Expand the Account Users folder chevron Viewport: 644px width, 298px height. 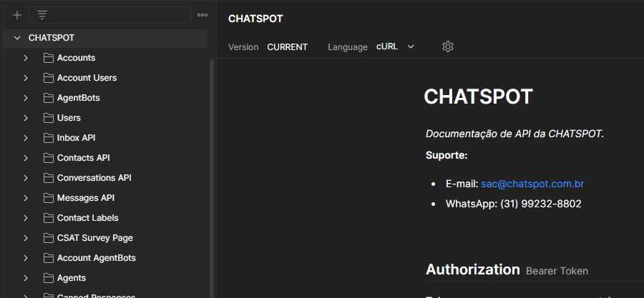(x=26, y=78)
